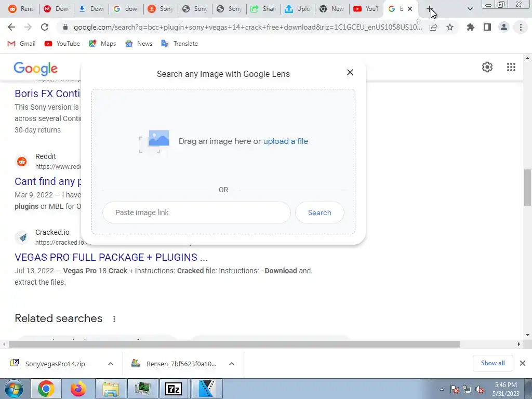The height and width of the screenshot is (399, 532).
Task: Show hidden system tray icons
Action: click(x=442, y=389)
